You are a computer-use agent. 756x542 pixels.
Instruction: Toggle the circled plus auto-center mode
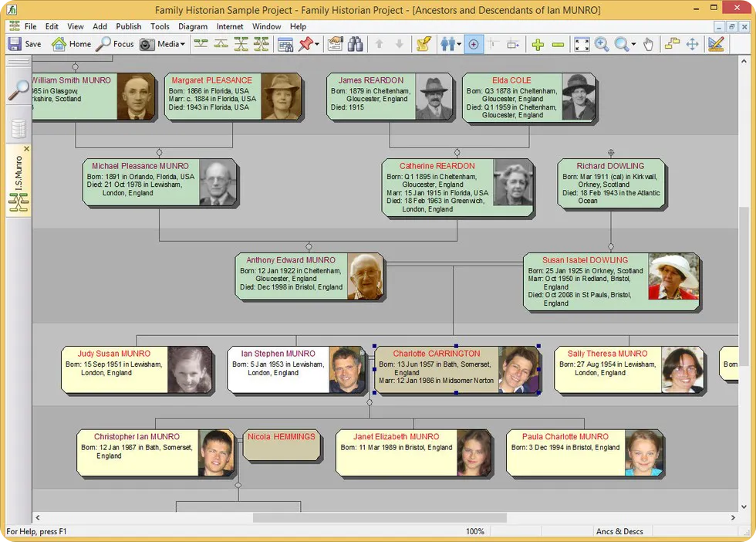point(473,44)
